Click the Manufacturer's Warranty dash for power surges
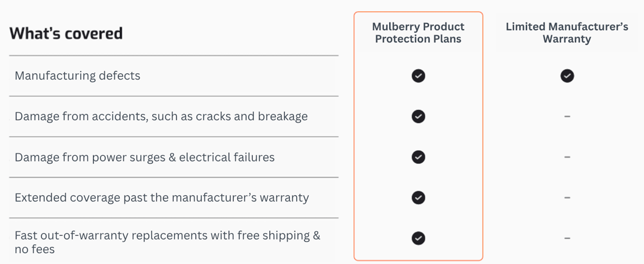This screenshot has height=264, width=644. [567, 157]
